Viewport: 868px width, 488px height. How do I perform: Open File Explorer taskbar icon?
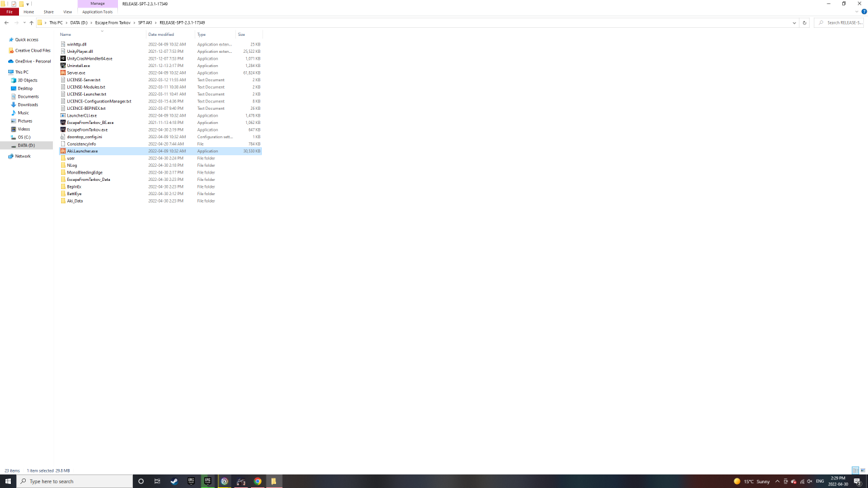[274, 481]
